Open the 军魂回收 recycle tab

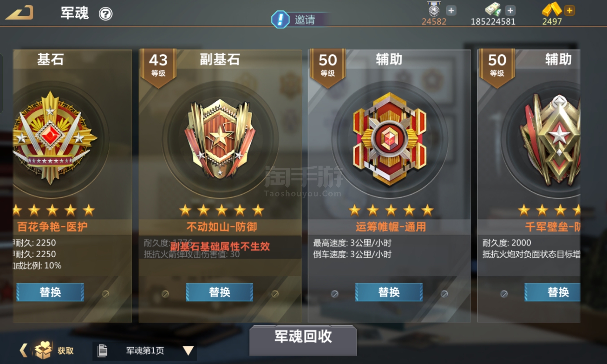303,340
